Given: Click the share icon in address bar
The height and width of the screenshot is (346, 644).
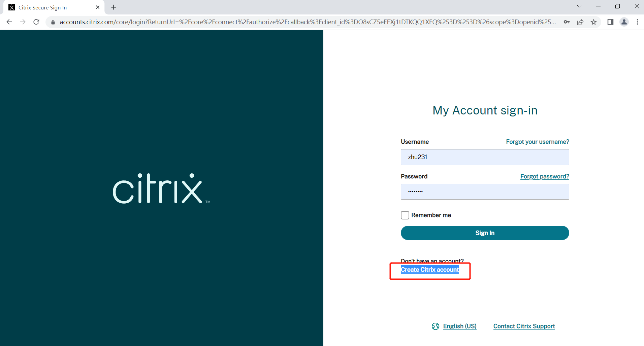Looking at the screenshot, I should coord(580,22).
